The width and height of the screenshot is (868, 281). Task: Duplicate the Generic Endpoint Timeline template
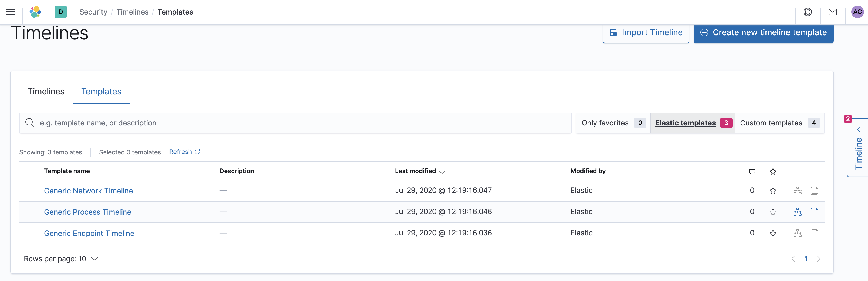(814, 233)
